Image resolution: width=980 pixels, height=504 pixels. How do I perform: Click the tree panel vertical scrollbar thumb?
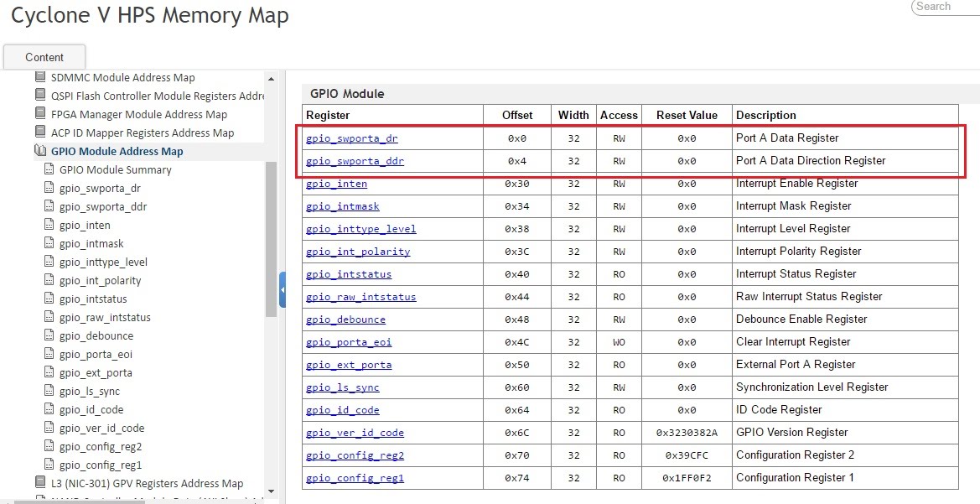pyautogui.click(x=271, y=239)
